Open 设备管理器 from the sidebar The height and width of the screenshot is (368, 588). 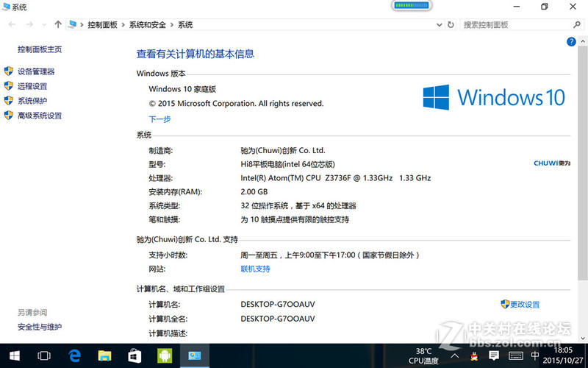coord(36,71)
